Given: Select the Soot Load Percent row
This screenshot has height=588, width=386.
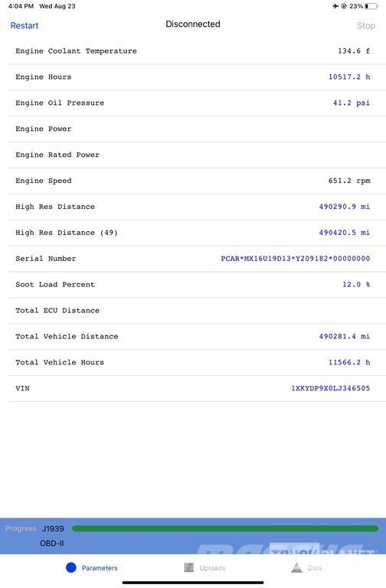Looking at the screenshot, I should coord(197,285).
